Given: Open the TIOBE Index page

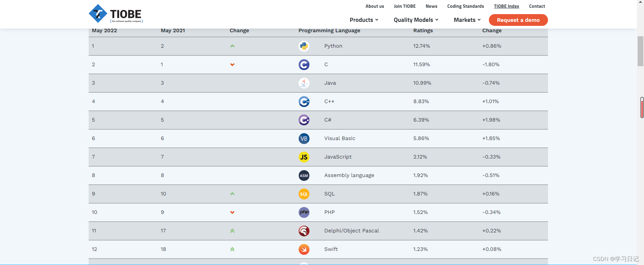Looking at the screenshot, I should (506, 6).
